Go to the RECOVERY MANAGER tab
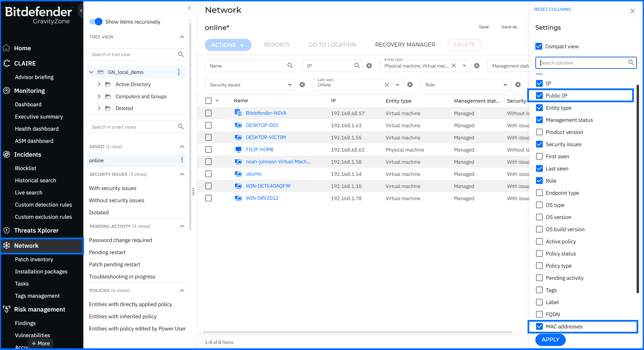The image size is (644, 350). coord(405,45)
